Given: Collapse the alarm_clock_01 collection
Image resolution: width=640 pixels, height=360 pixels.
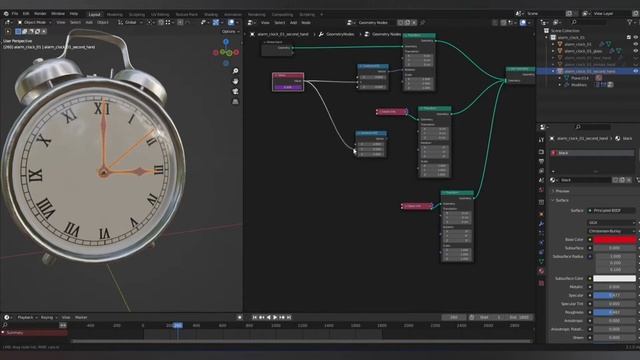Looking at the screenshot, I should click(x=547, y=37).
